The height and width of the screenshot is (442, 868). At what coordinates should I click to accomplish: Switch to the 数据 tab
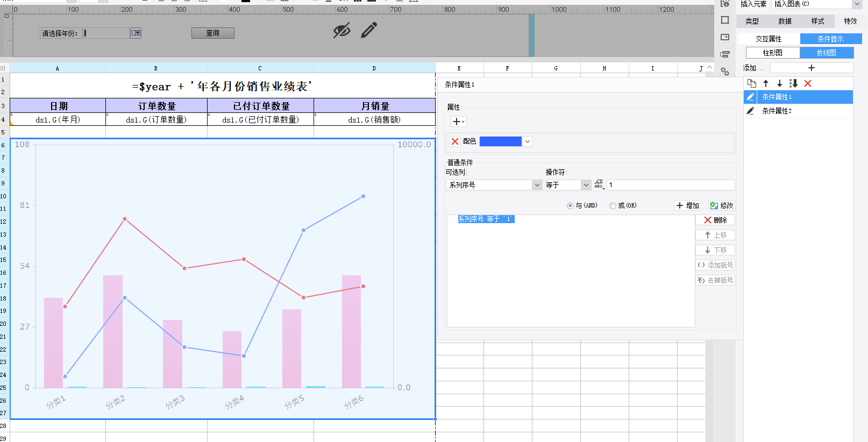[785, 21]
